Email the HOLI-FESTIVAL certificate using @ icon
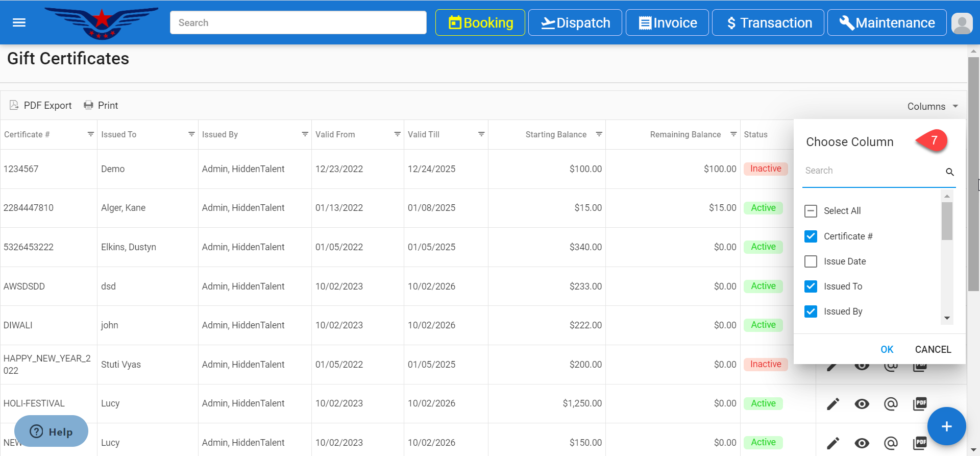 pyautogui.click(x=891, y=404)
